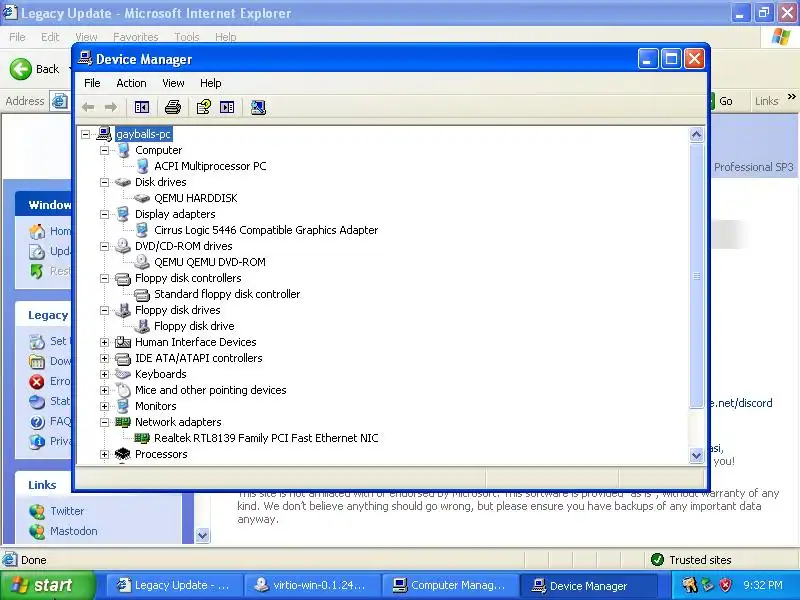Select QEMU QEMU DVD-ROM device

[210, 262]
